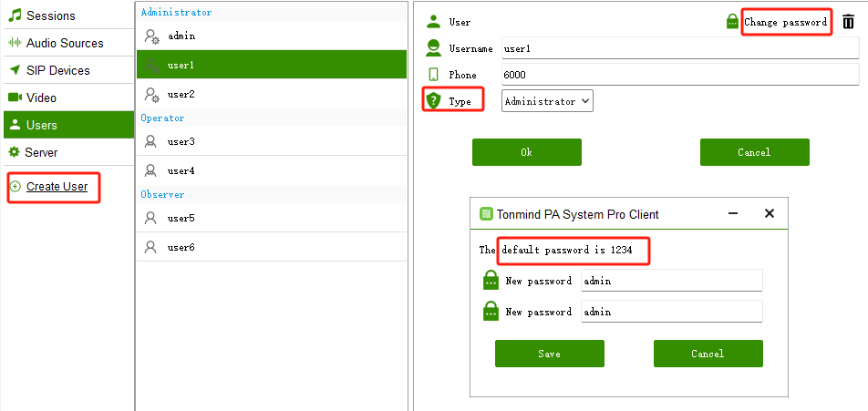The image size is (868, 411).
Task: Open the Administrator type dropdown
Action: pos(547,101)
